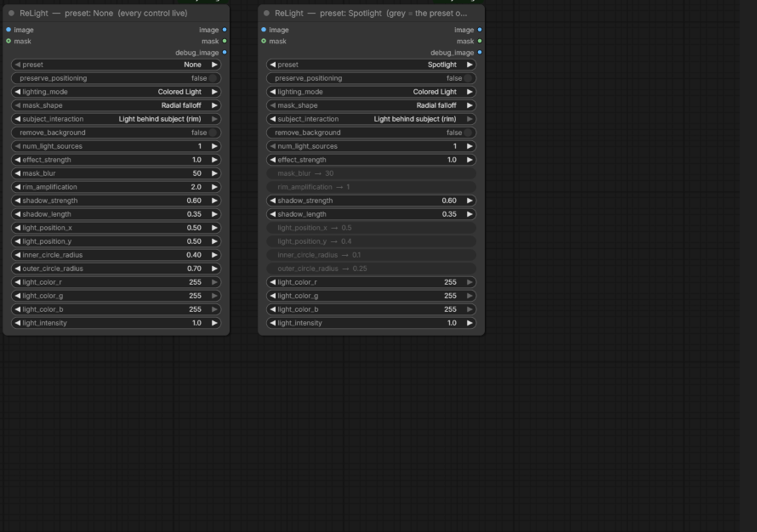Increase inner_circle_radius 0.40 right arrow
Screen dimensions: 757x532
[x=214, y=255]
